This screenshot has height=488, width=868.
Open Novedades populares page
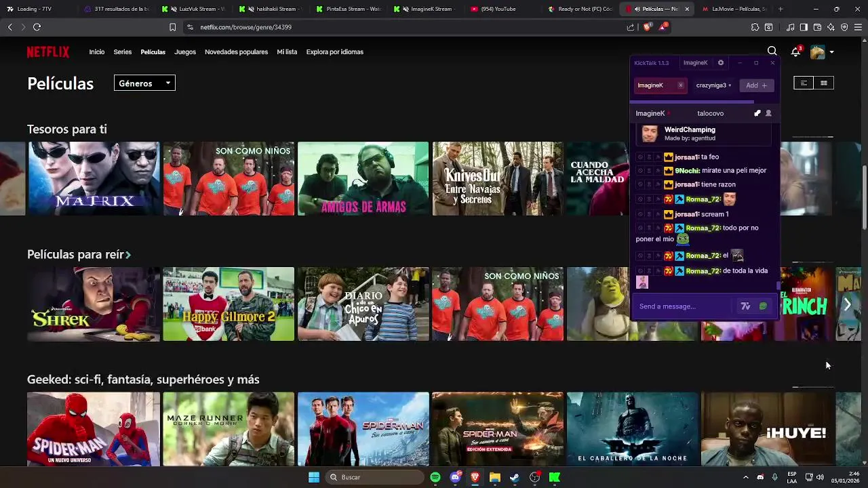click(236, 52)
